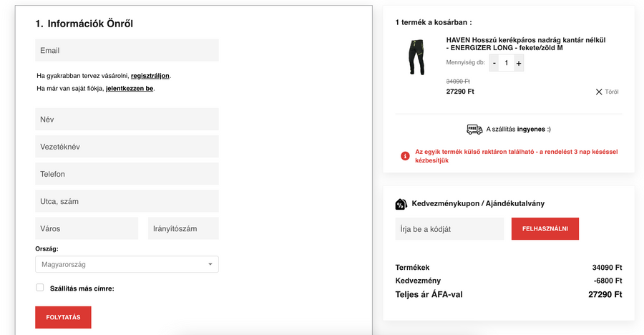Screen dimensions: 644x335
Task: Focus the Utca, szám address field
Action: [127, 201]
